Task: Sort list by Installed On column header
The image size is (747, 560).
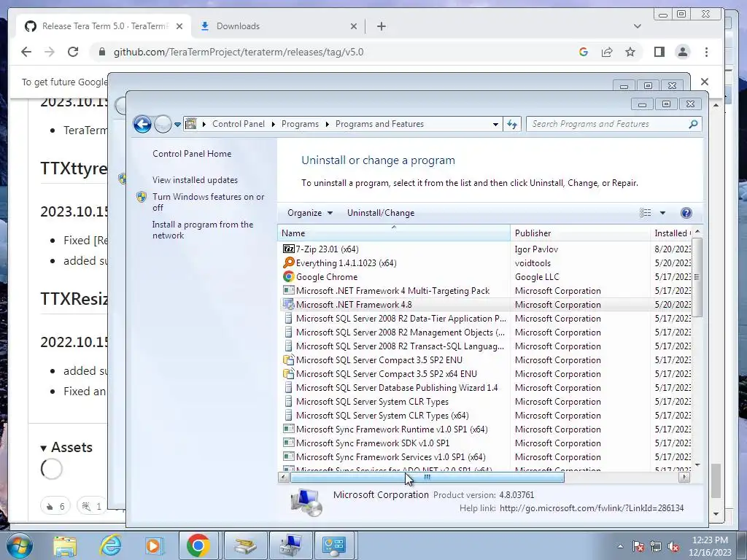Action: [671, 233]
